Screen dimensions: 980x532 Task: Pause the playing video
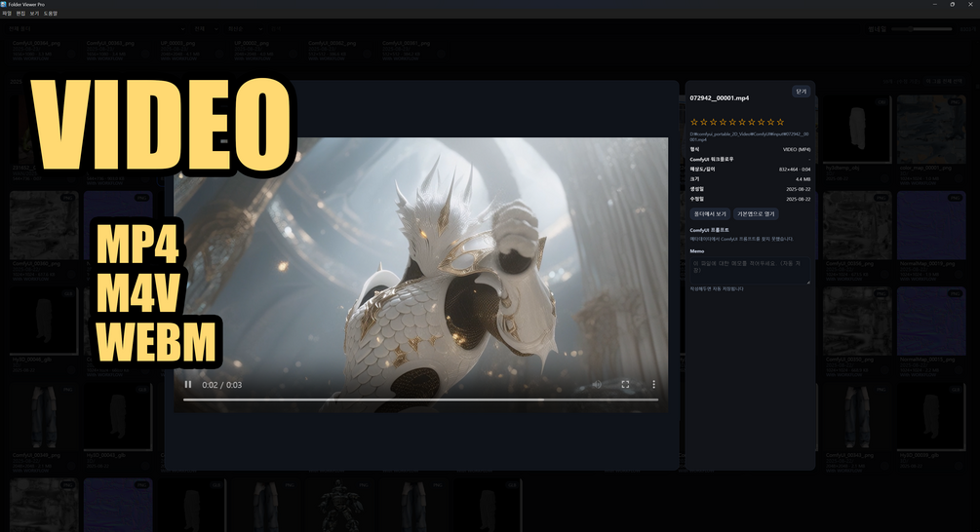pos(188,385)
